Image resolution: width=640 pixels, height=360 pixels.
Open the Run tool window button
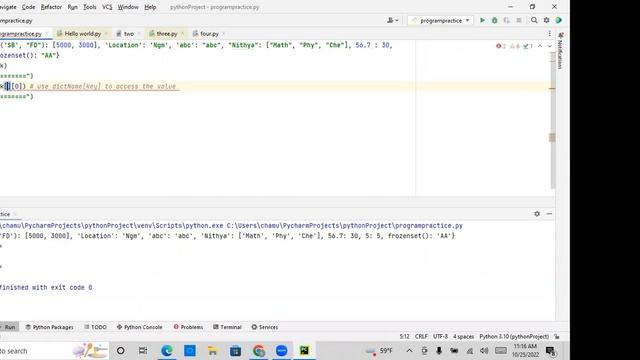[x=8, y=327]
